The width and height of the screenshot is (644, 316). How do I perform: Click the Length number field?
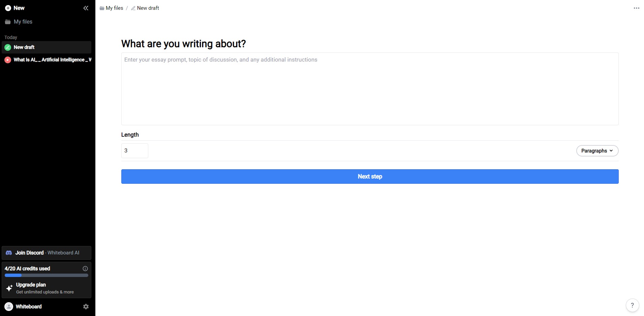click(134, 151)
